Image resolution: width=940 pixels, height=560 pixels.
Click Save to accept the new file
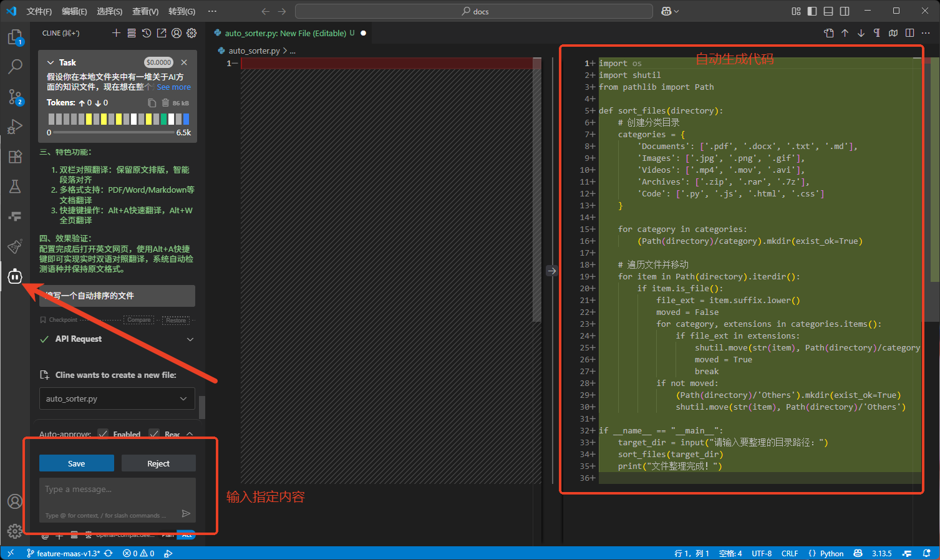pos(77,463)
